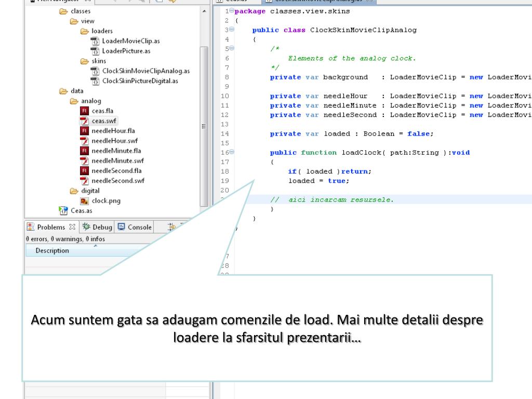The image size is (532, 399).
Task: Click the needleMinute.fla Flash icon
Action: (85, 151)
